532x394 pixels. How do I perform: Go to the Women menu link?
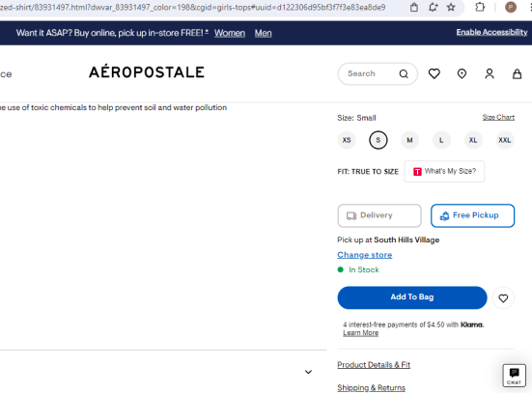pos(230,33)
